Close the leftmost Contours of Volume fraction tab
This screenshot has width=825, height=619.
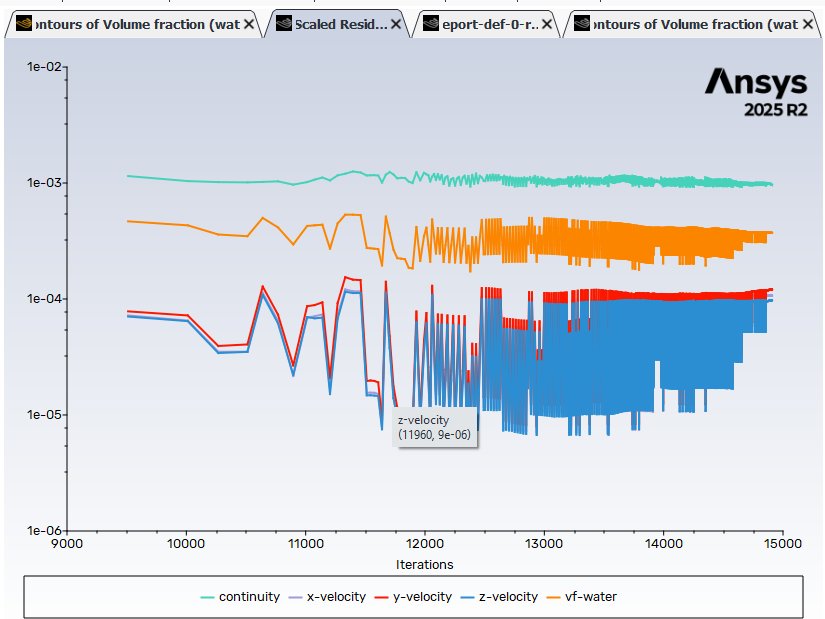point(249,23)
